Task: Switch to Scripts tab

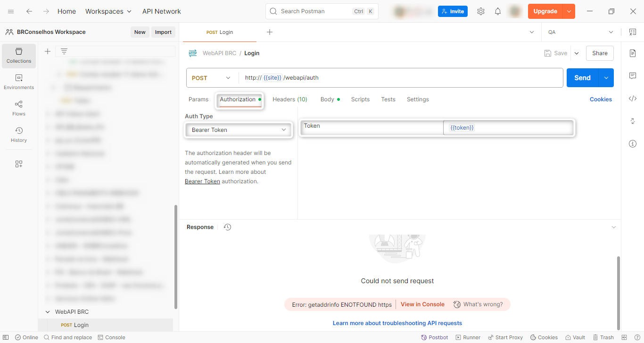Action: click(x=360, y=99)
